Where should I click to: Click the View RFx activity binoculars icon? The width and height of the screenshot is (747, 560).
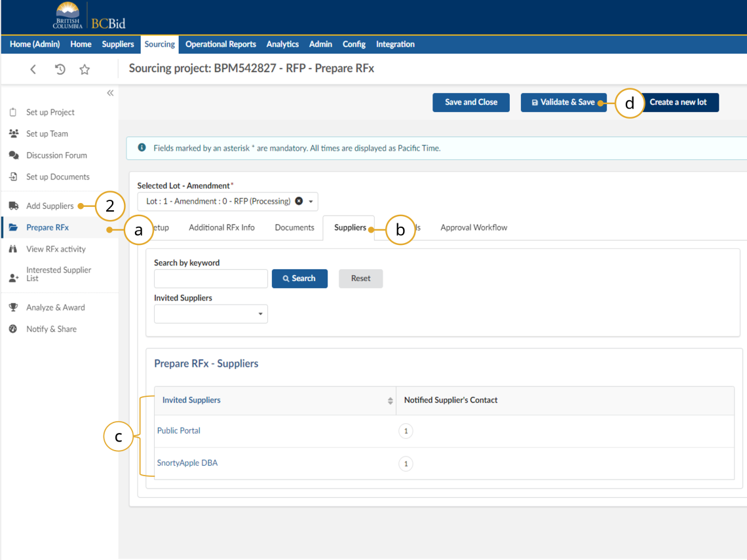click(12, 249)
